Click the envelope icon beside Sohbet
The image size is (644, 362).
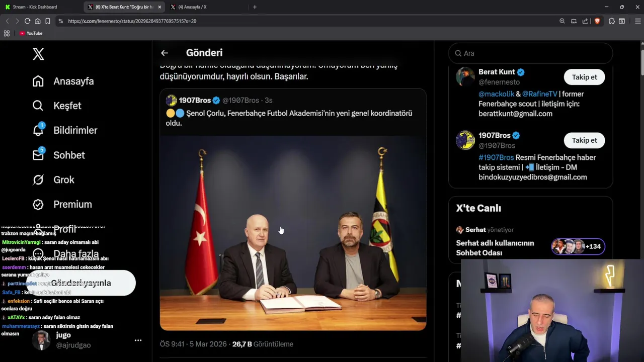pos(38,155)
